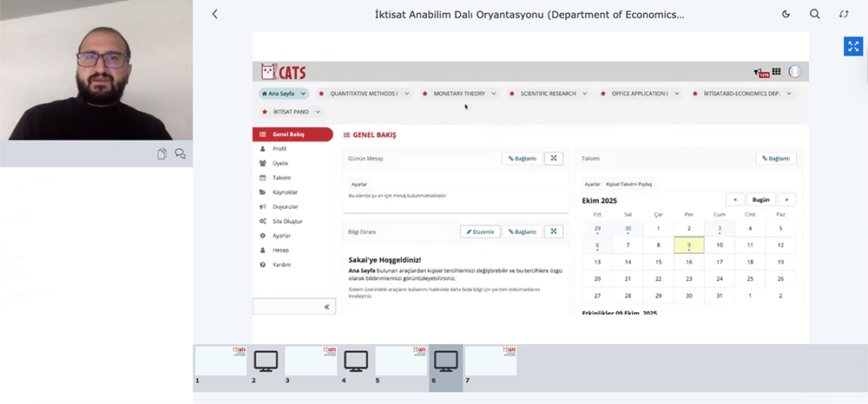Collapse the left sidebar with double chevron
Image resolution: width=868 pixels, height=404 pixels.
326,307
